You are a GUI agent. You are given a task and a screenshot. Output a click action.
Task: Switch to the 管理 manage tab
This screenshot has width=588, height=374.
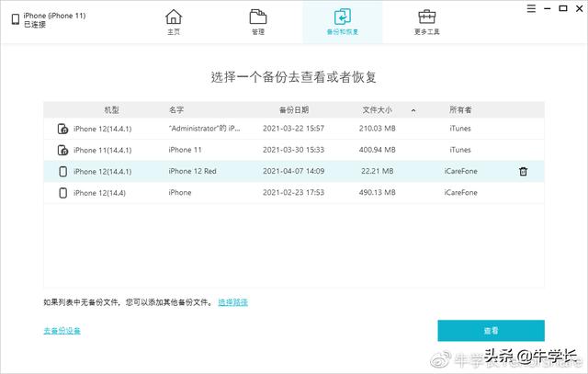pyautogui.click(x=258, y=22)
